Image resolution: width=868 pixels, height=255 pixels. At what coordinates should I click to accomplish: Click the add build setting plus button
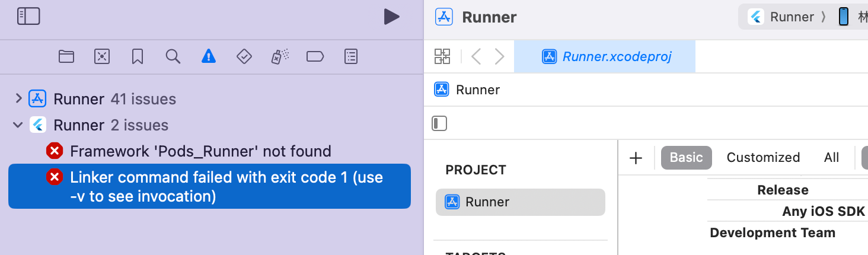point(636,158)
